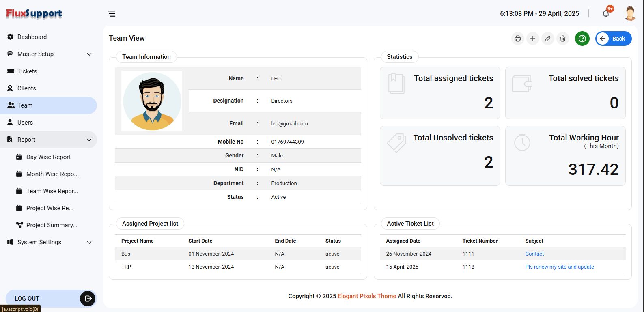This screenshot has width=644, height=312.
Task: Click the trash delete icon
Action: [x=563, y=39]
